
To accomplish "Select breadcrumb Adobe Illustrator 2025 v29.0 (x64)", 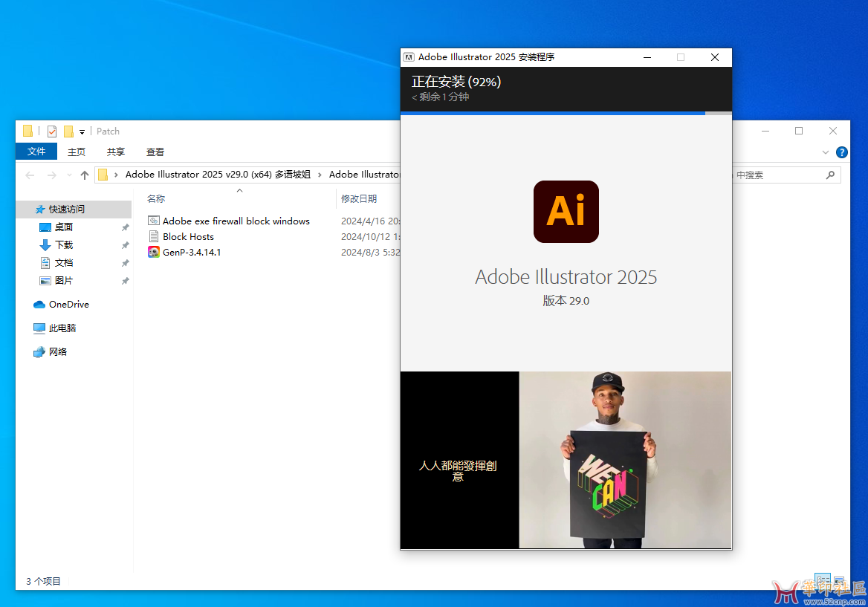I will [x=218, y=175].
